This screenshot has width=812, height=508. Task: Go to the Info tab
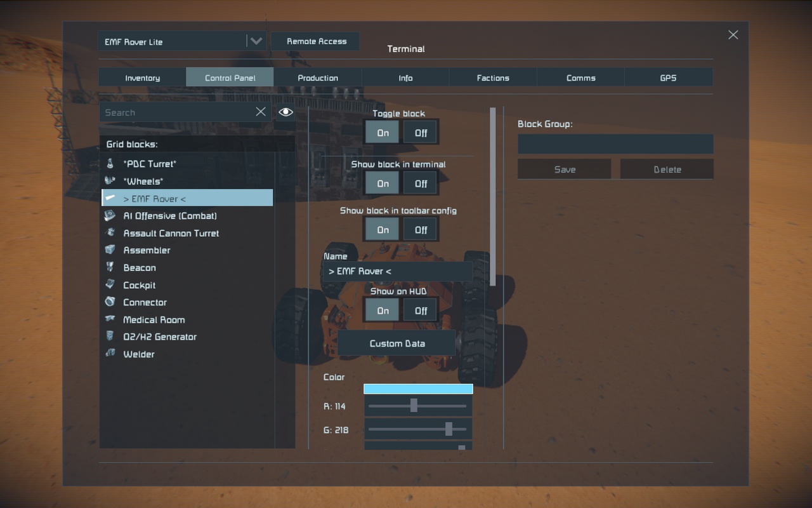tap(405, 77)
